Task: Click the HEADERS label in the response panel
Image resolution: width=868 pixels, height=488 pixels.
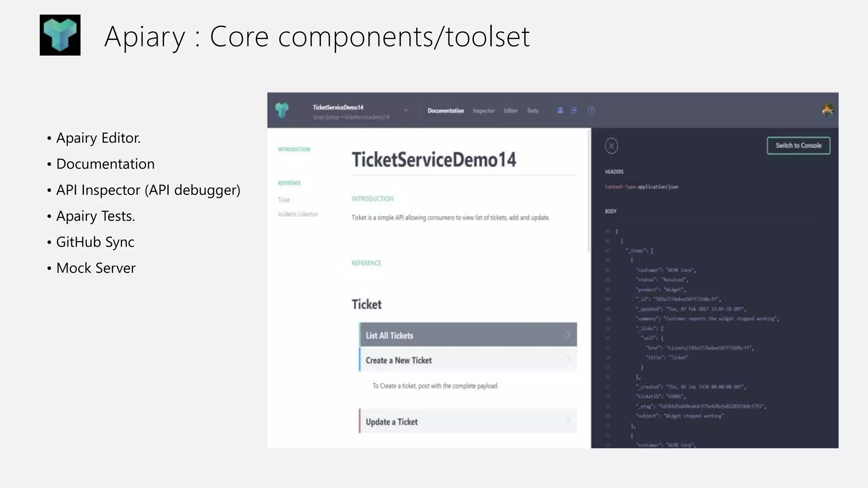Action: coord(614,172)
